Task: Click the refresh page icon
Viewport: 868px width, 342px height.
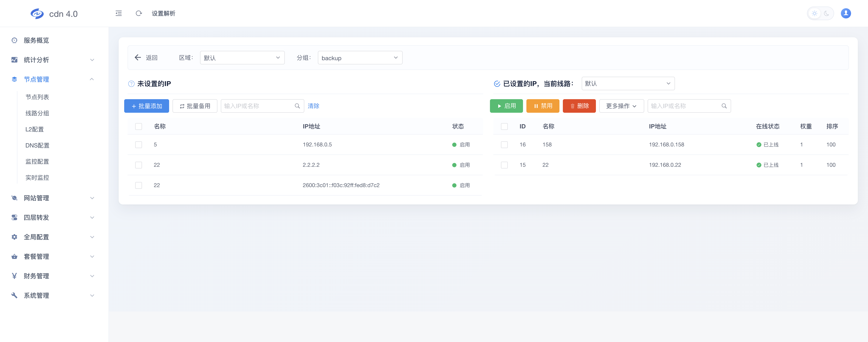Action: coord(139,14)
